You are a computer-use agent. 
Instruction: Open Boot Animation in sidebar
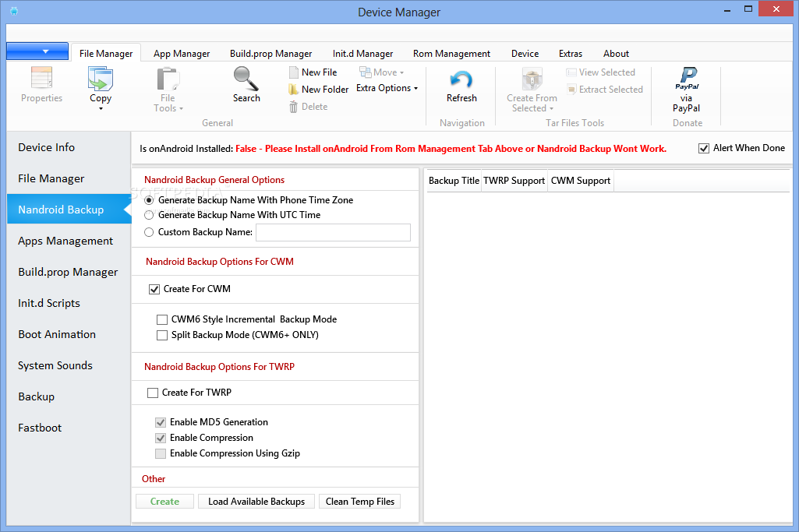pos(69,334)
